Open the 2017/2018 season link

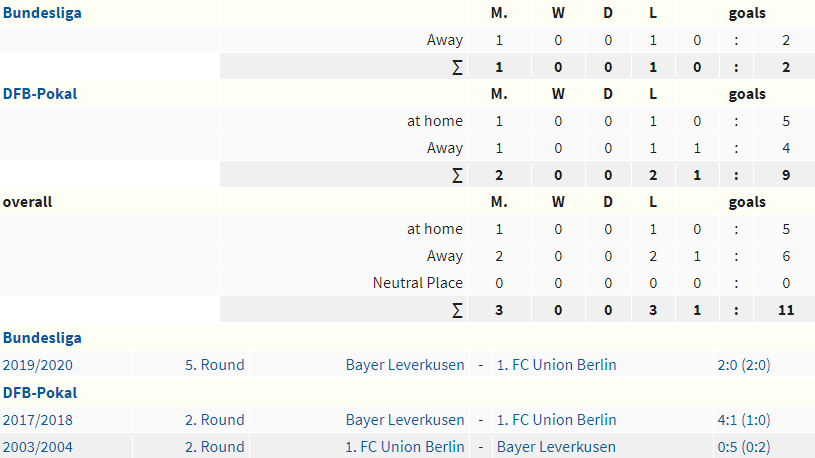(37, 420)
